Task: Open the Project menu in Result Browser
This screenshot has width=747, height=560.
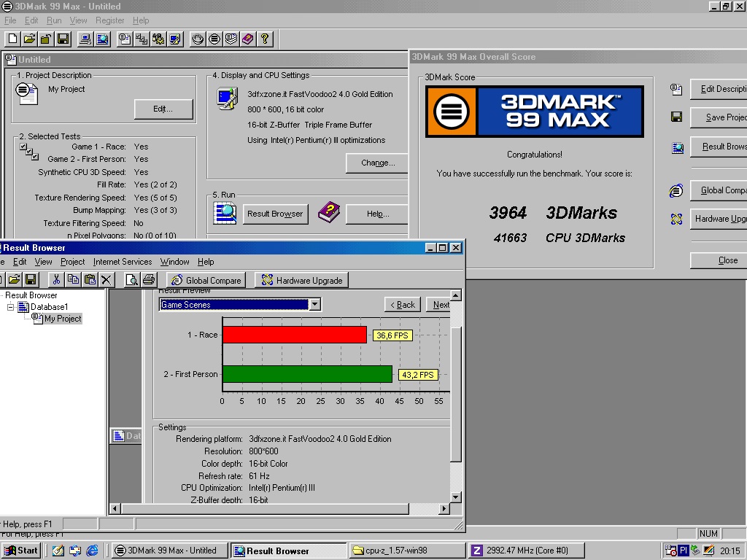Action: tap(72, 262)
